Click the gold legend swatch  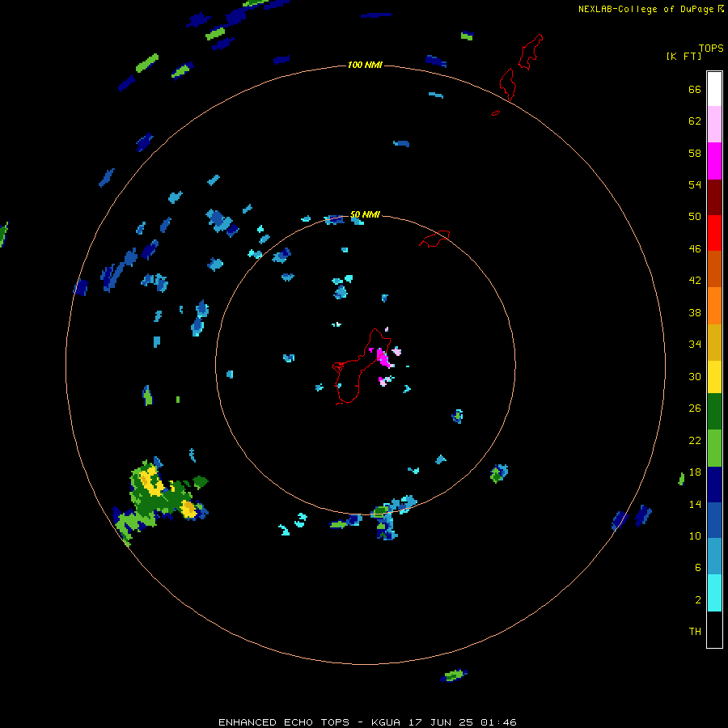click(714, 341)
